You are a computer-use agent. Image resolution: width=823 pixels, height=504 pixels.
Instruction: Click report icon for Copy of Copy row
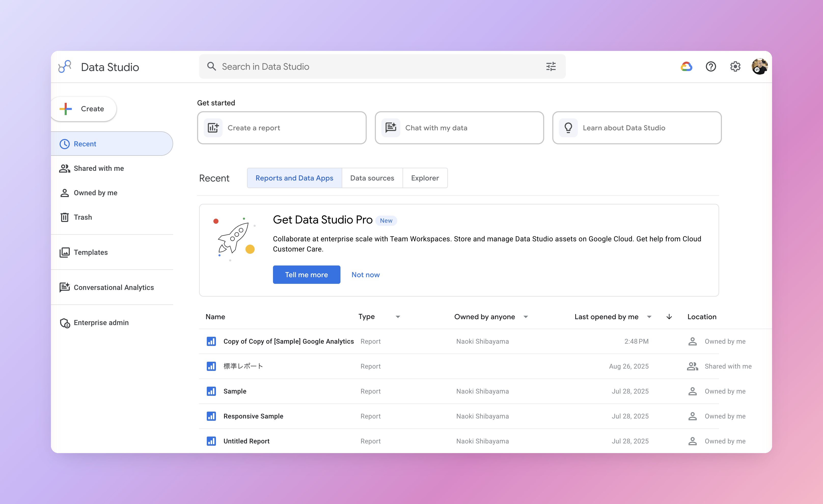click(211, 341)
